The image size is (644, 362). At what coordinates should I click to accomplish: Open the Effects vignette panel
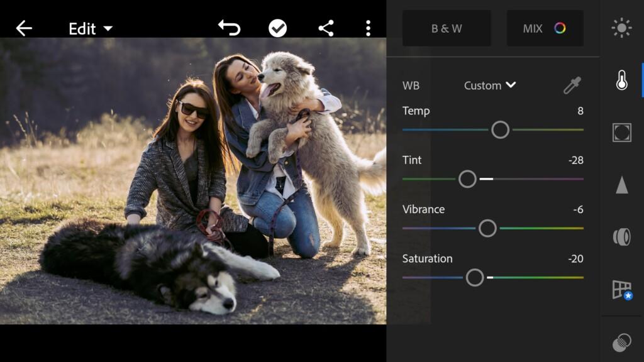[x=622, y=133]
